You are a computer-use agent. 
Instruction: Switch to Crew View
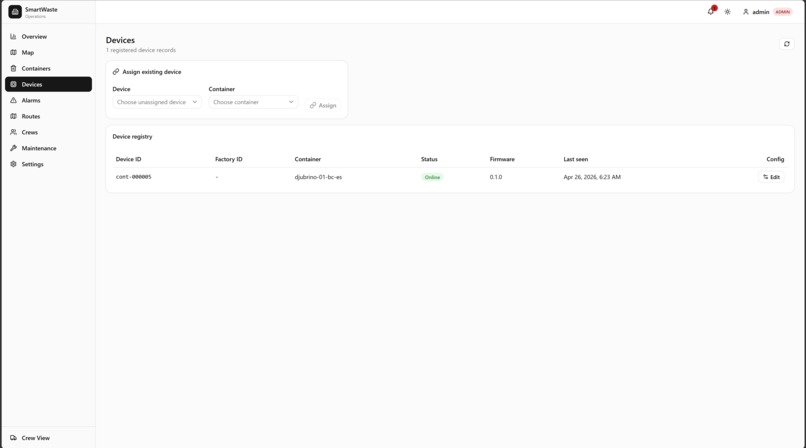point(48,438)
